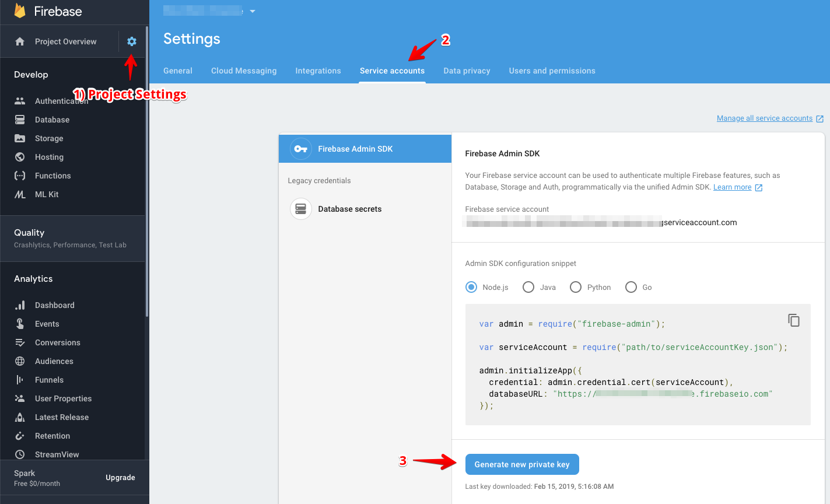830x504 pixels.
Task: Open Manage all service accounts link
Action: click(765, 118)
